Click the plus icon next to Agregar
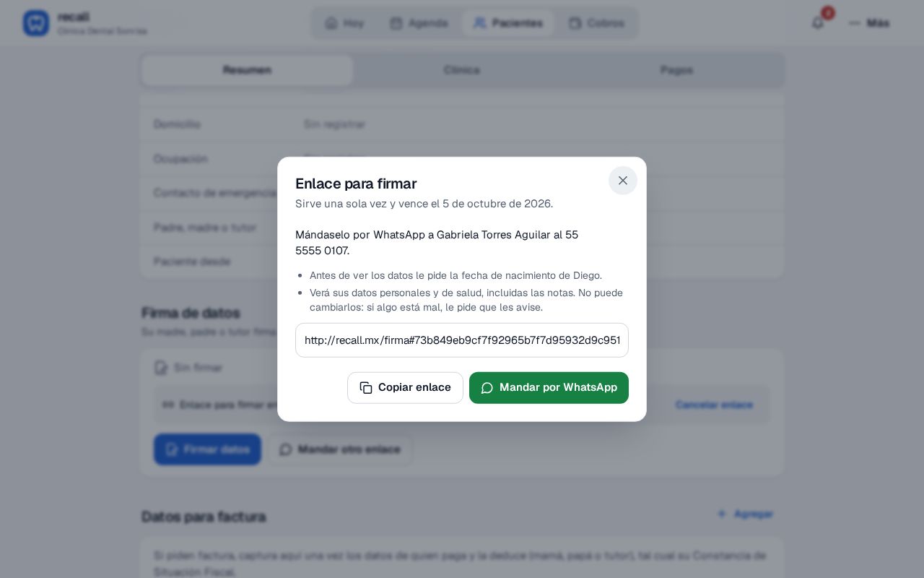Screen dimensions: 924x578 [721, 514]
